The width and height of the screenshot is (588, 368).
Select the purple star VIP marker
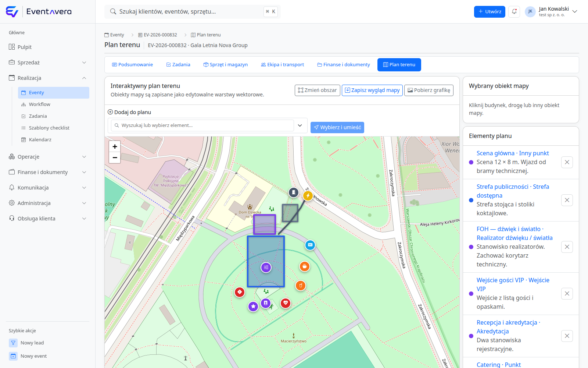click(253, 306)
